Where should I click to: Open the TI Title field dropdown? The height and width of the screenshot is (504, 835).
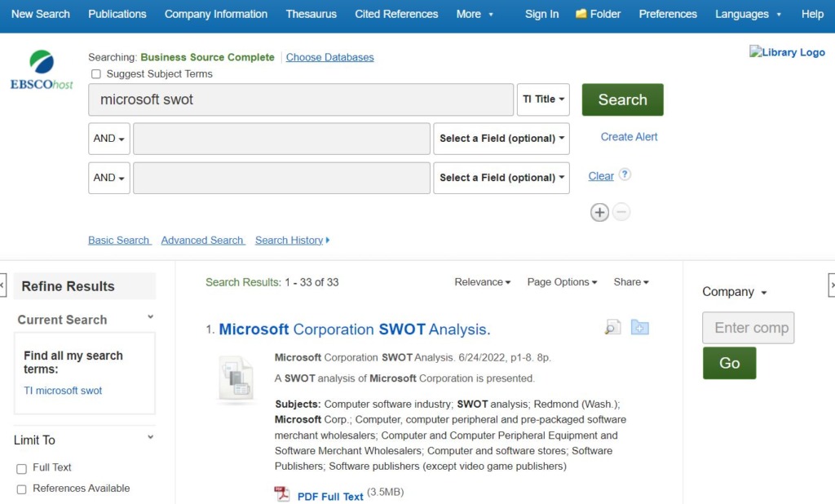(x=543, y=99)
